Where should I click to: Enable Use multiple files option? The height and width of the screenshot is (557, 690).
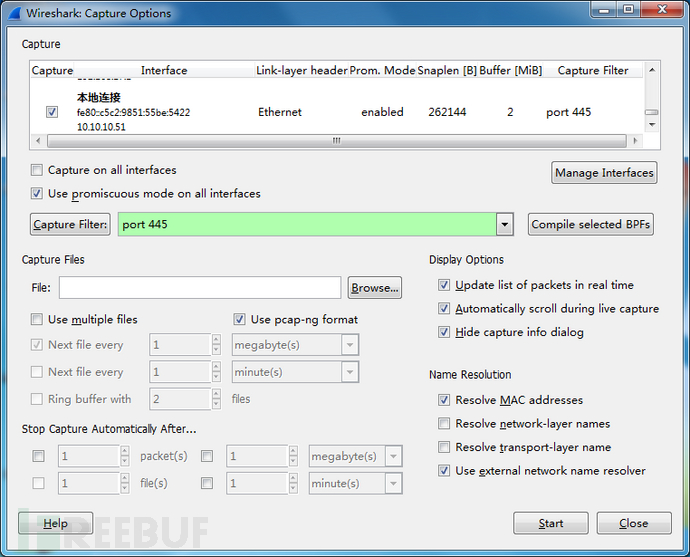(37, 319)
